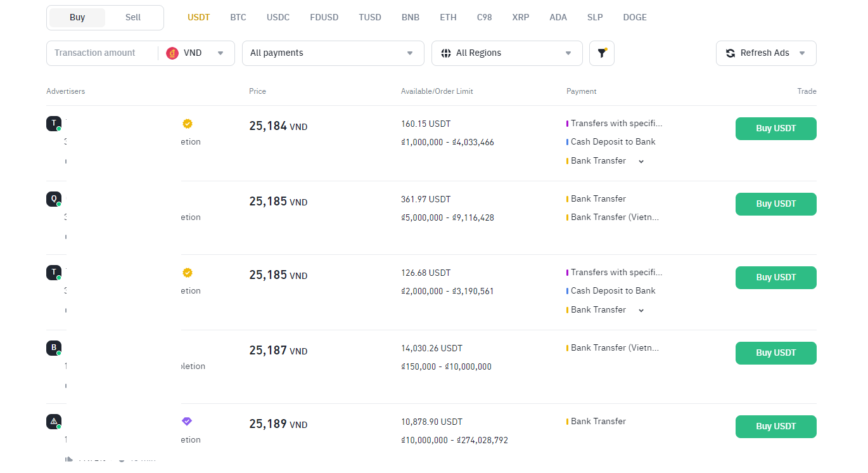Click the globe icon in regions box
Viewport: 868px width, 473px height.
pyautogui.click(x=445, y=53)
